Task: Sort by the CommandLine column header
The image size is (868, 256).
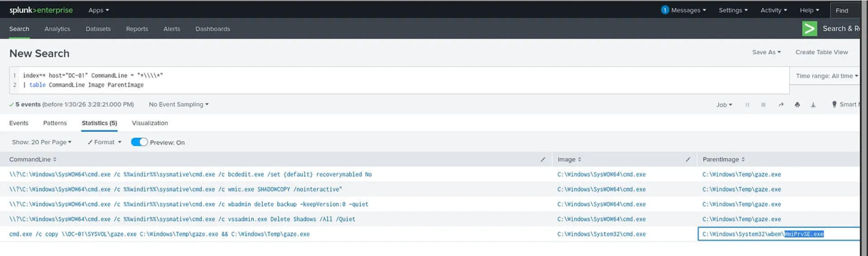Action: tap(33, 159)
